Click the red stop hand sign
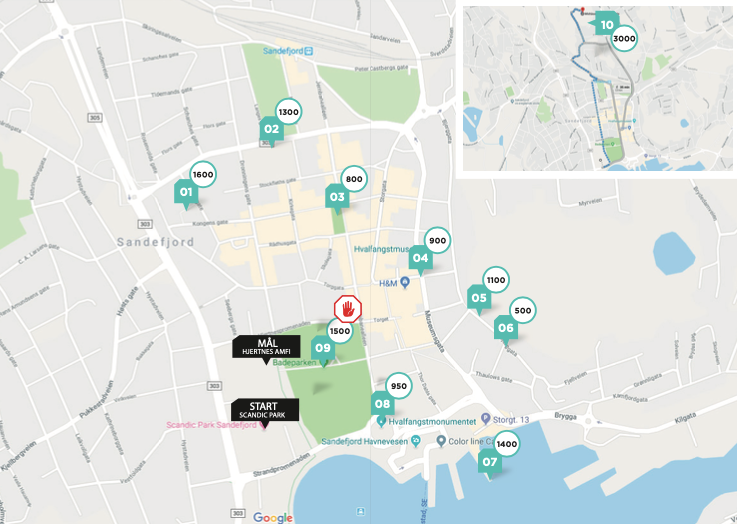This screenshot has width=737, height=524. pyautogui.click(x=348, y=309)
